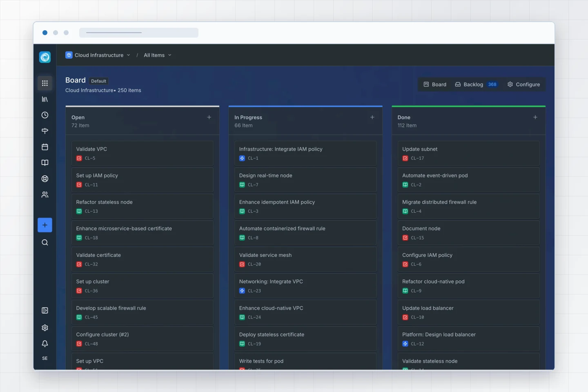
Task: Open the Configure board option
Action: pos(523,85)
